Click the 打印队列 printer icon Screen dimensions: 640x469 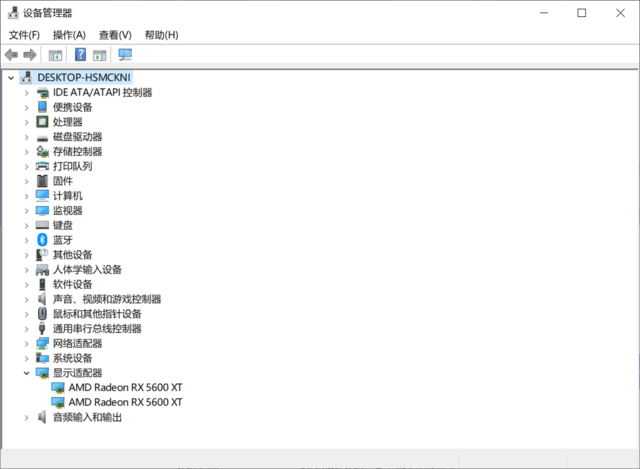tap(42, 166)
